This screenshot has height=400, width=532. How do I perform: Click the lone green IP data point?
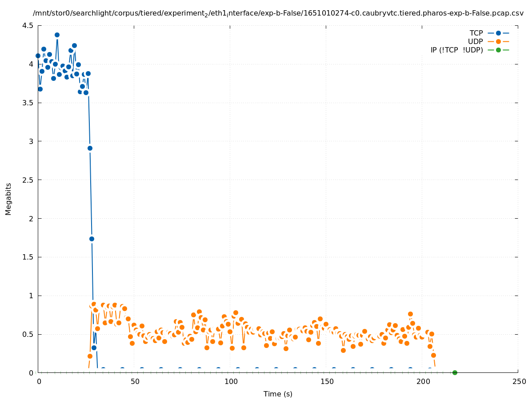(455, 372)
